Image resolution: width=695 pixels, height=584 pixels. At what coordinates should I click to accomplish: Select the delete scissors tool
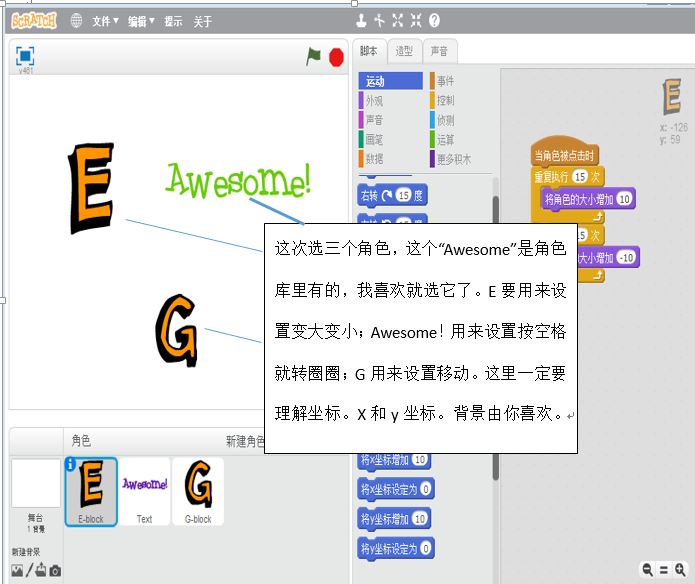pyautogui.click(x=379, y=20)
